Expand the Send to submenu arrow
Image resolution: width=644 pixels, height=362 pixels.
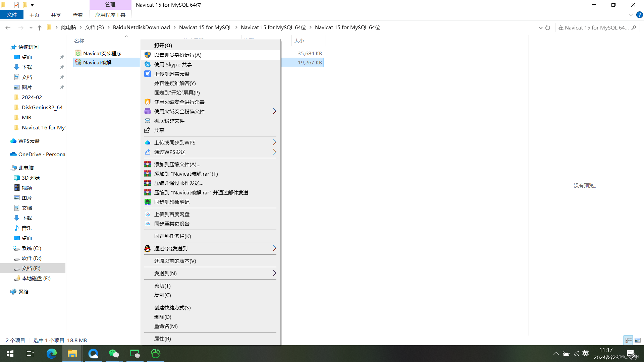coord(274,273)
